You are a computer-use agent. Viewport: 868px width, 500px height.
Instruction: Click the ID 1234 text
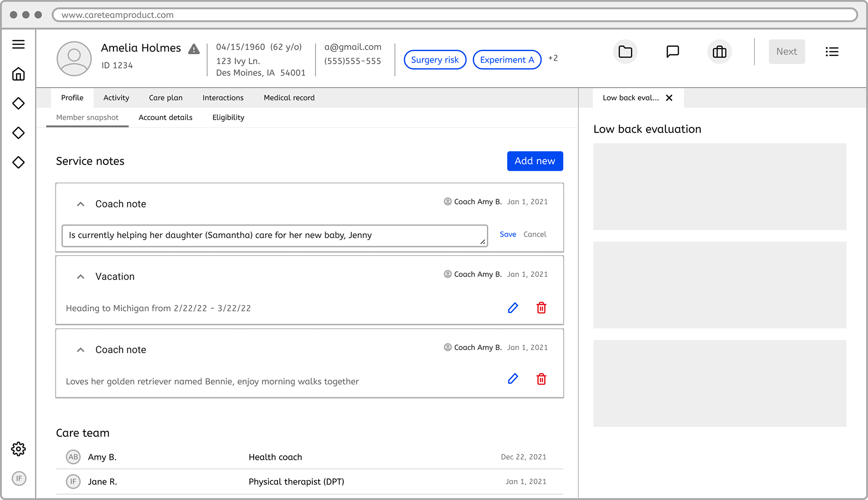coord(117,65)
